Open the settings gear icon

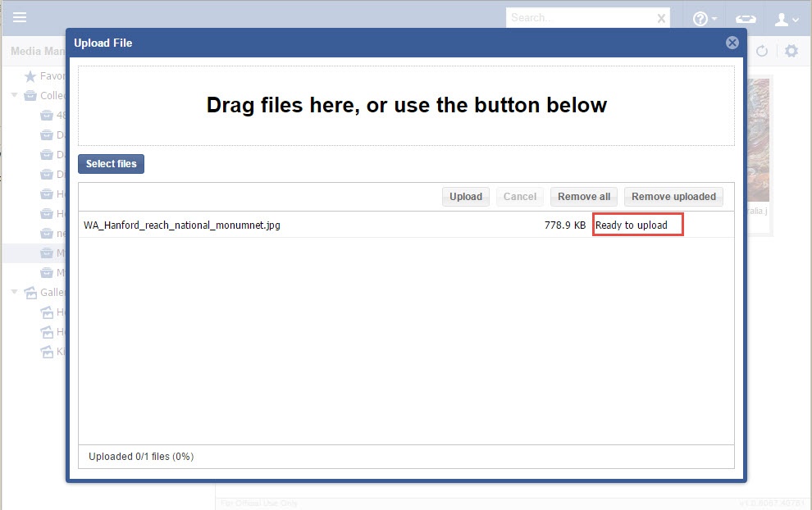point(791,52)
